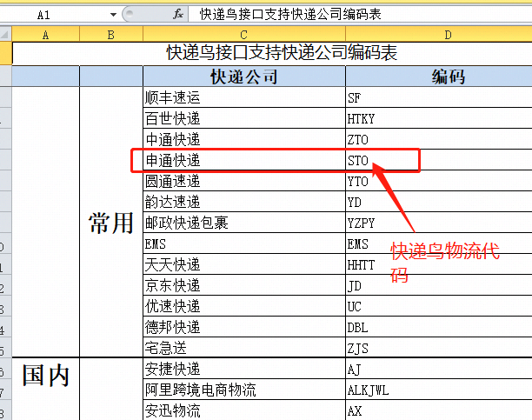Click the code cell HHTT

(439, 264)
